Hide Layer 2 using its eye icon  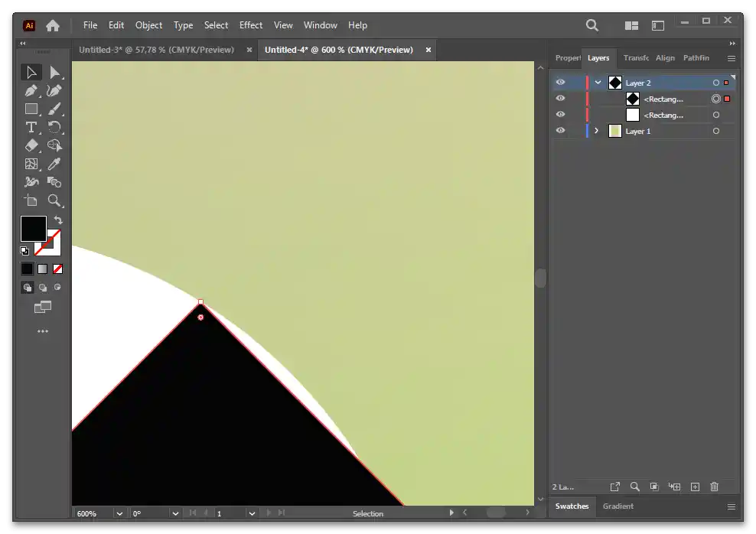pyautogui.click(x=561, y=83)
